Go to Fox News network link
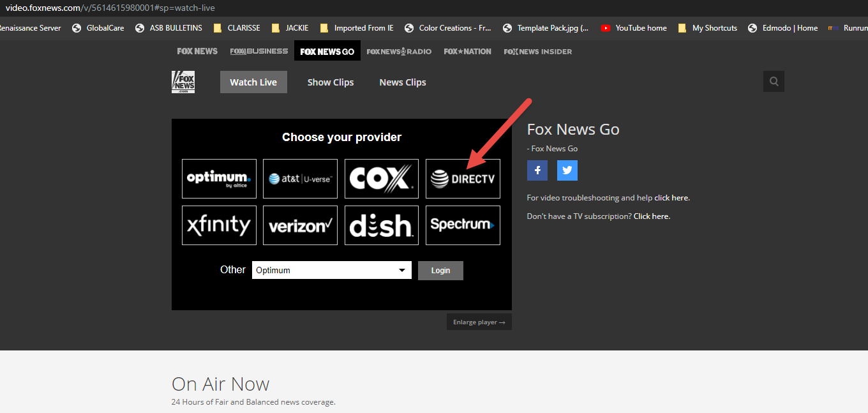 [x=197, y=51]
